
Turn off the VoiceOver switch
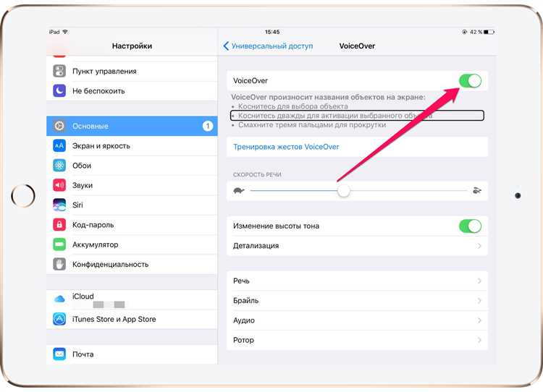pyautogui.click(x=471, y=81)
